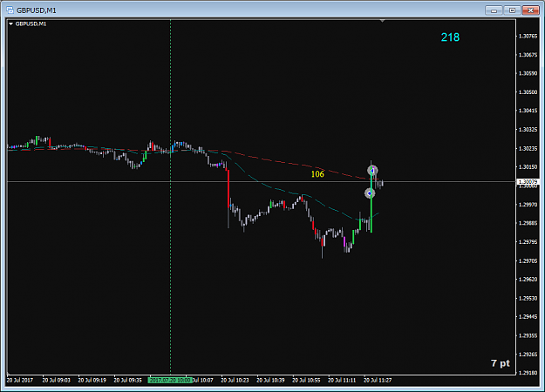The height and width of the screenshot is (392, 545).
Task: Click the 20 Jul 09:19 time label
Action: (x=92, y=380)
